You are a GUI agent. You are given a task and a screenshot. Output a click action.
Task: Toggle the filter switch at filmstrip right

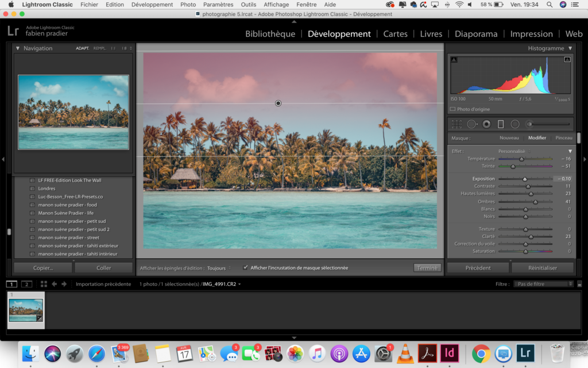point(579,284)
